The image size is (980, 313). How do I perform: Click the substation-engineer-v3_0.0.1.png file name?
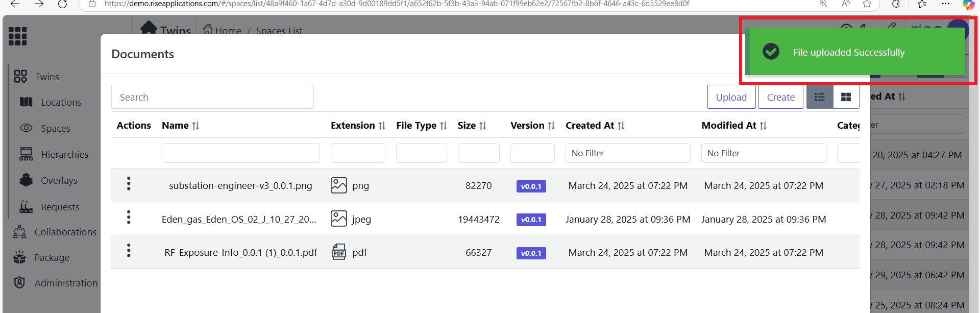point(240,186)
